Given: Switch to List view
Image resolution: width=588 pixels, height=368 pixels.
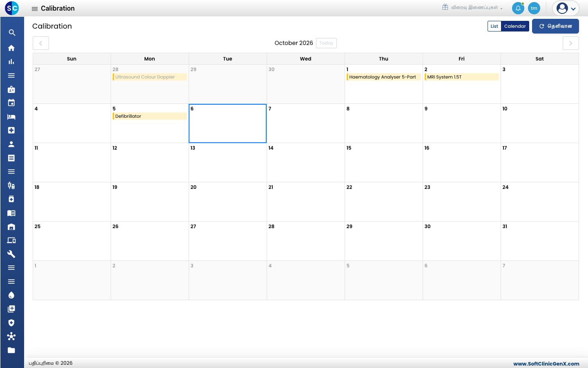Looking at the screenshot, I should [494, 26].
